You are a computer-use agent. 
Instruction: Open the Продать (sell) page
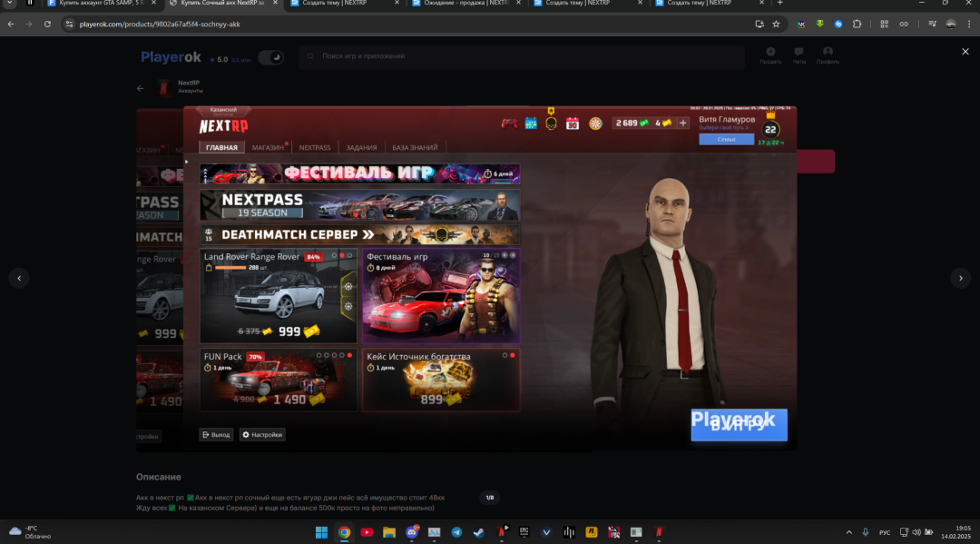pyautogui.click(x=770, y=55)
